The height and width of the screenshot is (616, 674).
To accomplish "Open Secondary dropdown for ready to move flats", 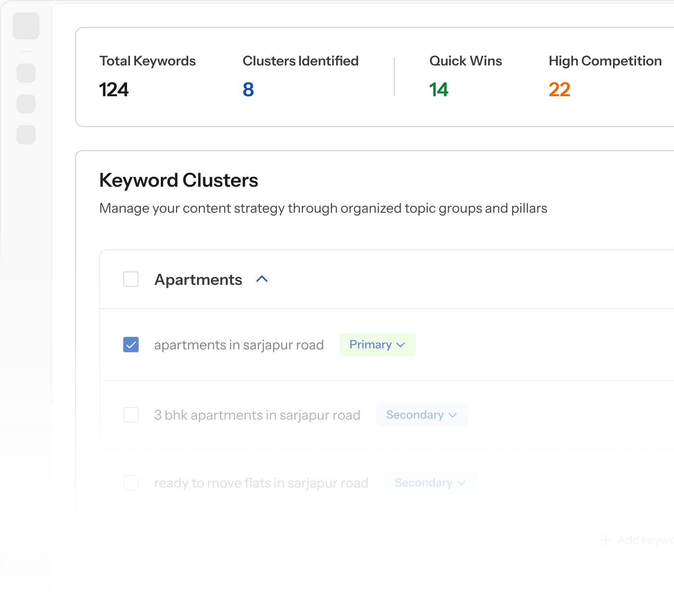I will click(431, 483).
